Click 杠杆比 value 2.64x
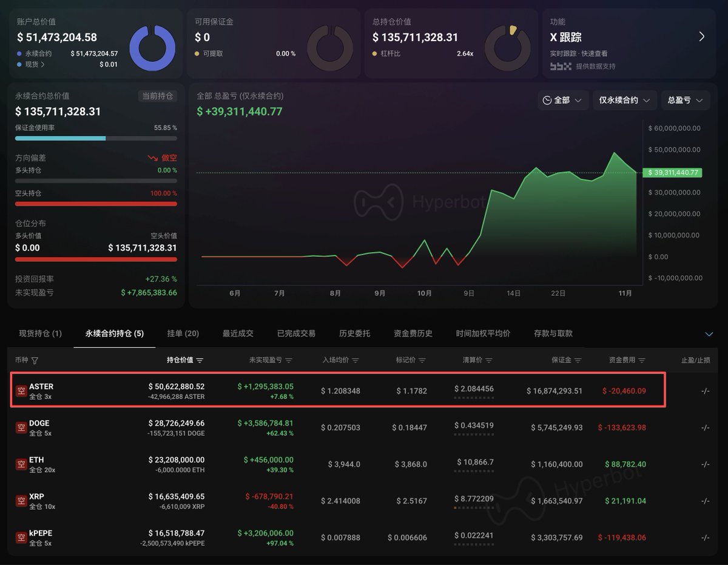Screen dimensions: 728x565 [x=465, y=53]
